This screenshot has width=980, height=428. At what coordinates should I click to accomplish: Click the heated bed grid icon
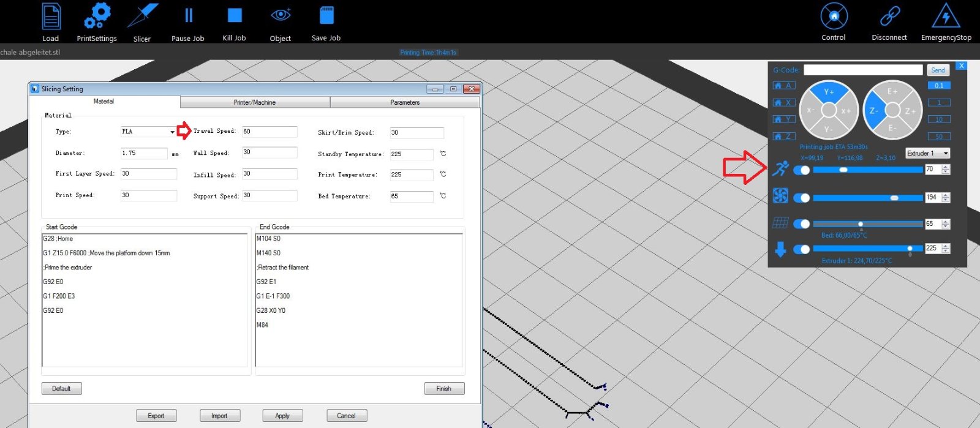(x=780, y=223)
